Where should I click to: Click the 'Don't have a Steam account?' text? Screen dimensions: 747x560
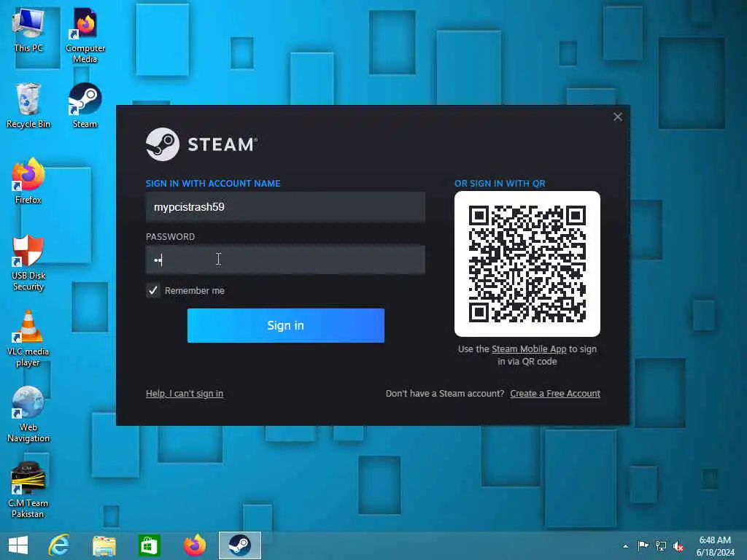click(x=445, y=393)
